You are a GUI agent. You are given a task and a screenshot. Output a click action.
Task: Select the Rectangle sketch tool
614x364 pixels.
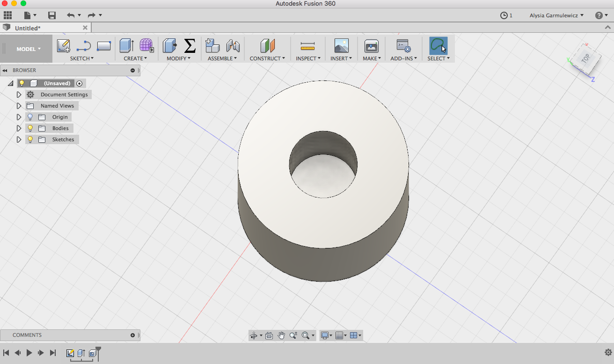(x=104, y=46)
